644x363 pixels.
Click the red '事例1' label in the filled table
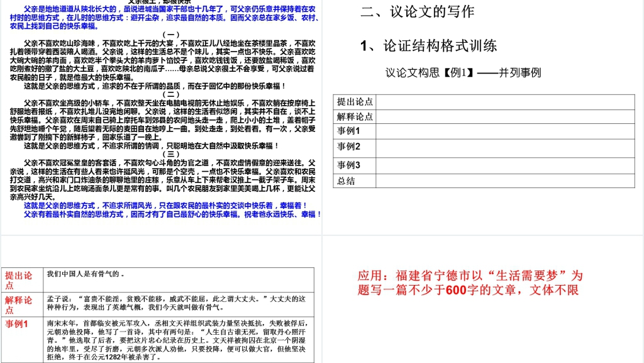pyautogui.click(x=16, y=324)
